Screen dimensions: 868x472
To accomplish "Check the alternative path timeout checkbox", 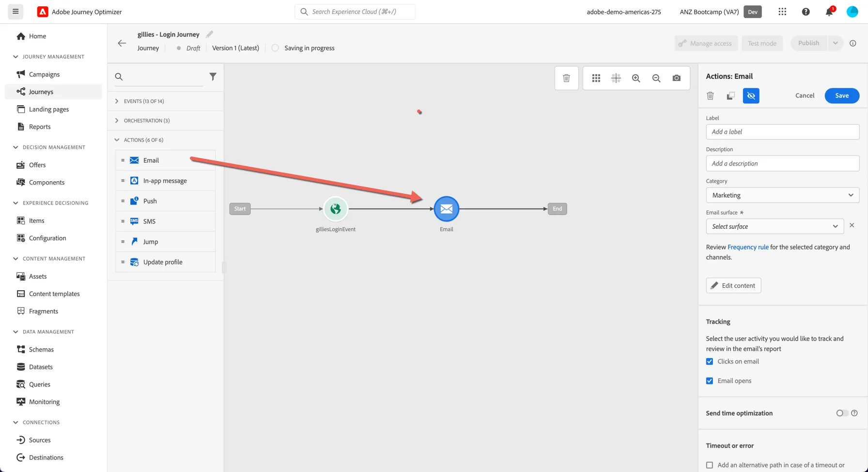I will tap(710, 465).
